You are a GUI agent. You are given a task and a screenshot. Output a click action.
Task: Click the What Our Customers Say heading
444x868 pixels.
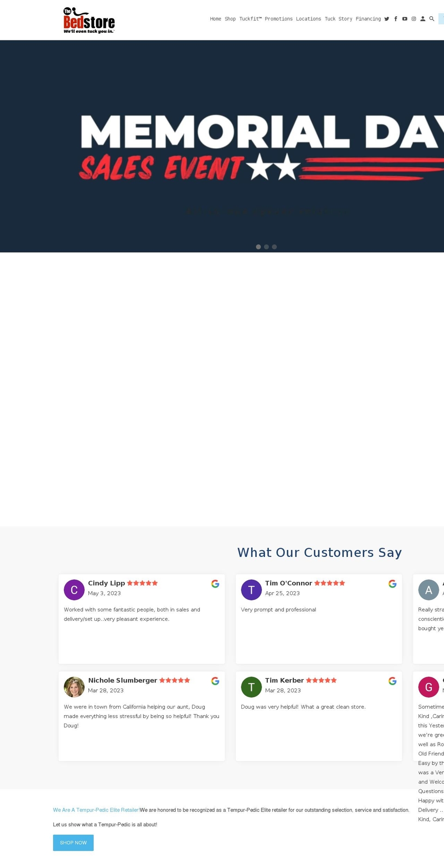tap(320, 553)
